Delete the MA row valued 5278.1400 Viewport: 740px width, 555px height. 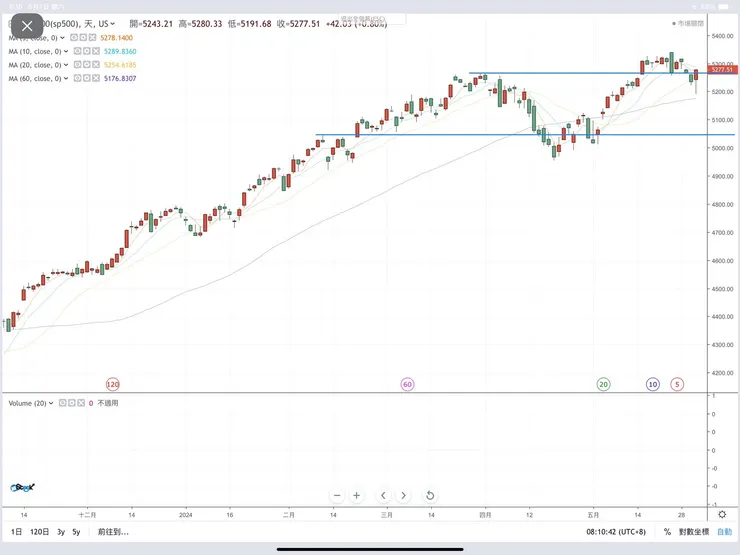pos(92,38)
